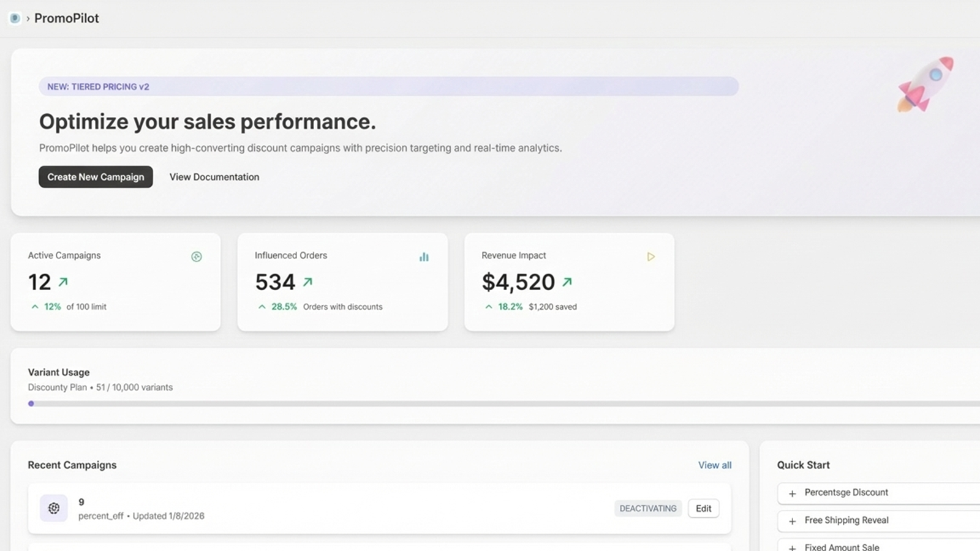Open the View Documentation link

(x=214, y=177)
